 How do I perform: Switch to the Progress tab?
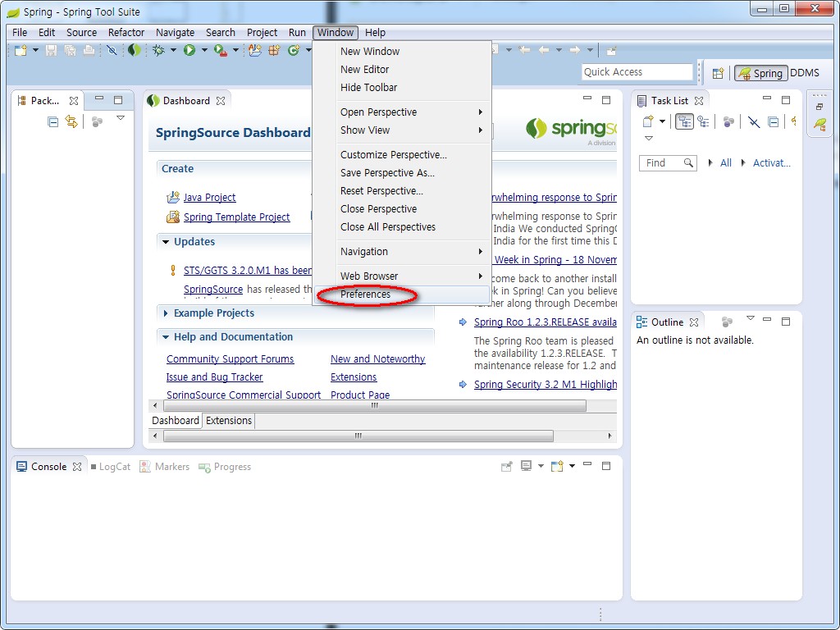(225, 467)
